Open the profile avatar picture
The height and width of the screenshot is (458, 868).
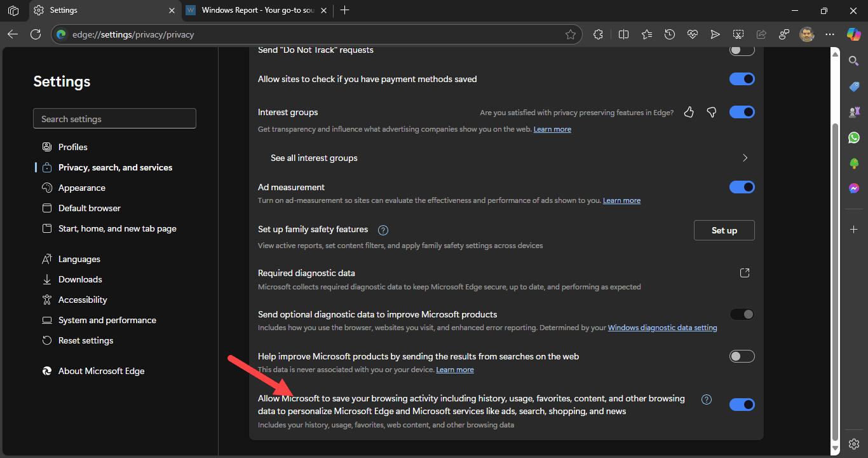tap(807, 34)
